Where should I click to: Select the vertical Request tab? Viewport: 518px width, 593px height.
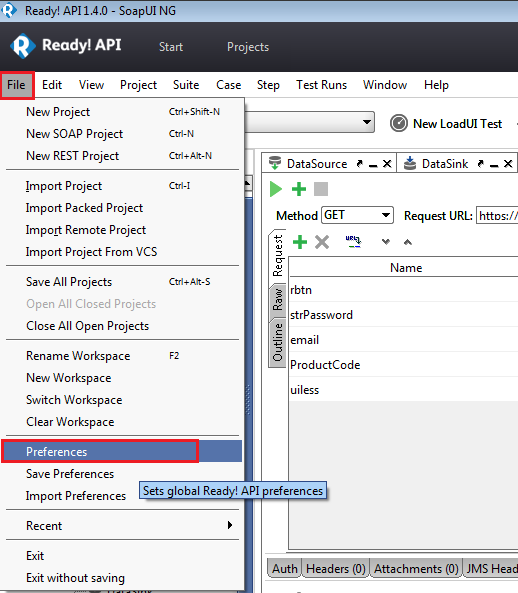pos(278,256)
